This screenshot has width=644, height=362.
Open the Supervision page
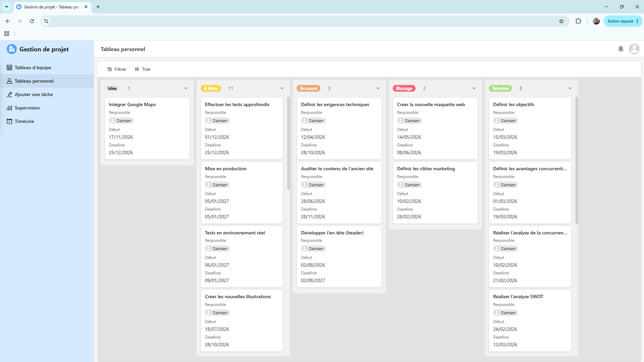pyautogui.click(x=47, y=108)
